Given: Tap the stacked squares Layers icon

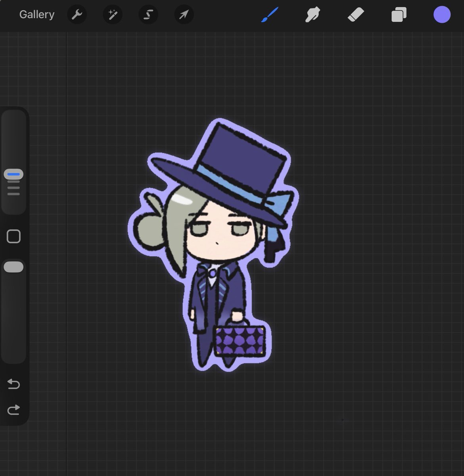Looking at the screenshot, I should coord(399,15).
